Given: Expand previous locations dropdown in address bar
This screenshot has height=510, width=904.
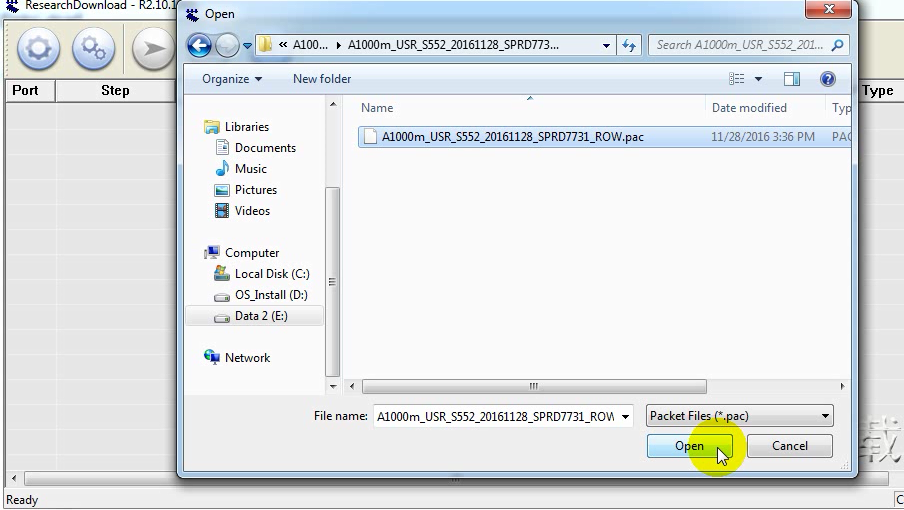Looking at the screenshot, I should pos(606,46).
